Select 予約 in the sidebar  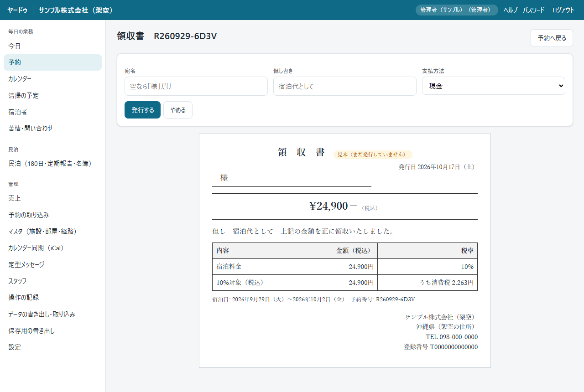point(52,62)
